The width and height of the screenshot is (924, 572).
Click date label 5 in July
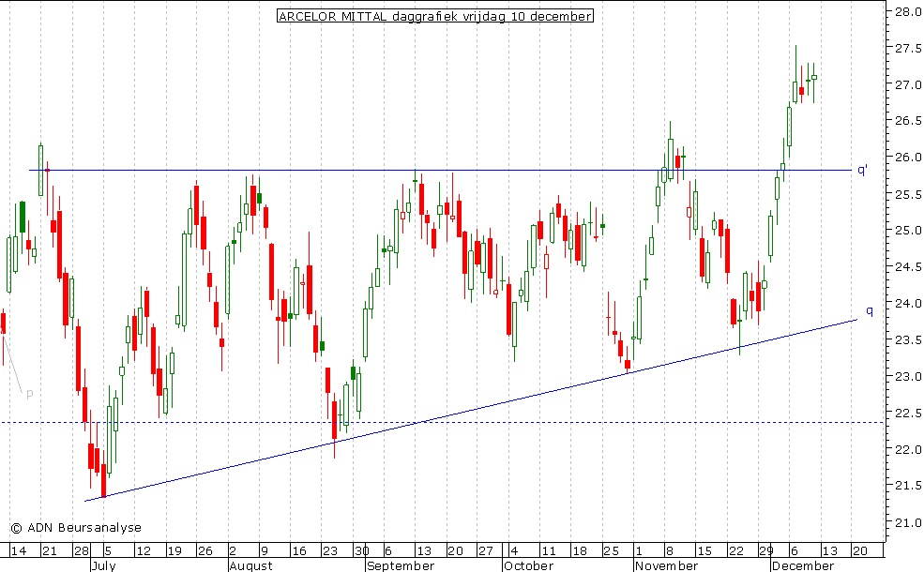(108, 550)
